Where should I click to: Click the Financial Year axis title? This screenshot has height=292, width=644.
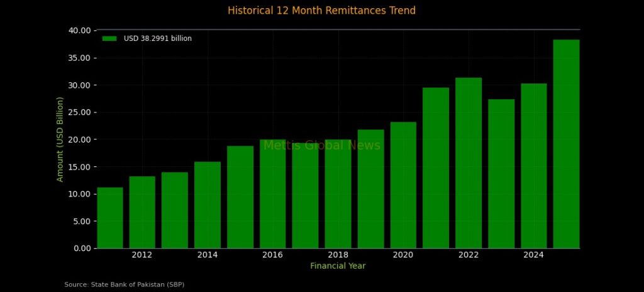point(338,266)
